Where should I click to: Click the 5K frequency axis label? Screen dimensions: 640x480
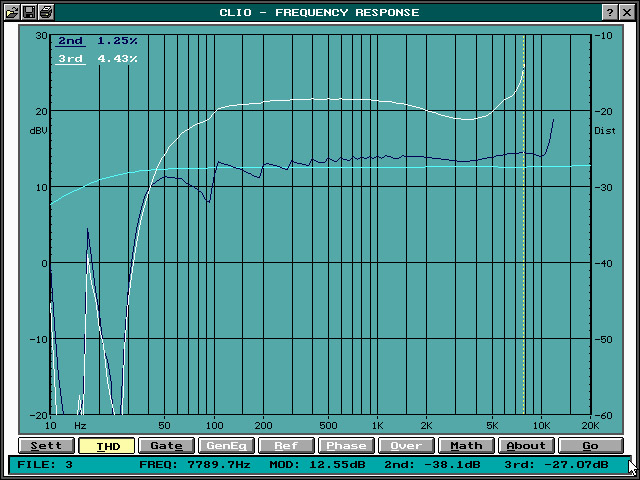[492, 426]
